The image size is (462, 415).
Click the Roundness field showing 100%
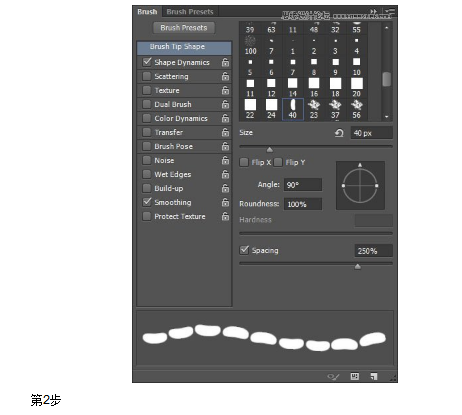[x=303, y=204]
